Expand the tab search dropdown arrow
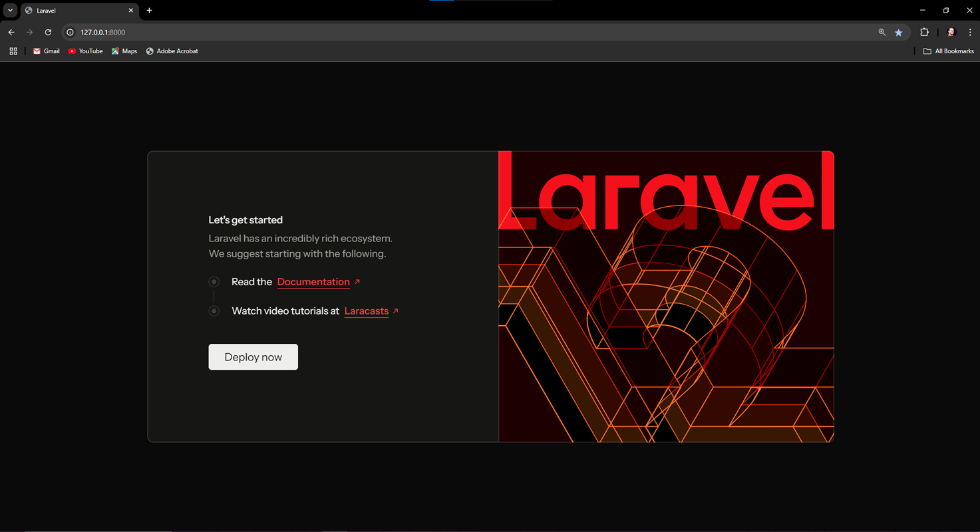This screenshot has height=532, width=980. tap(11, 11)
